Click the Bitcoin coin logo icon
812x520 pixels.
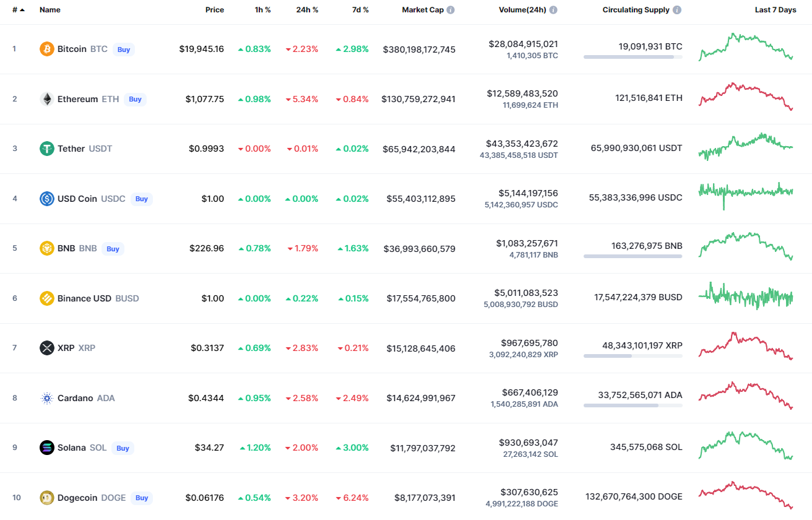[x=47, y=49]
